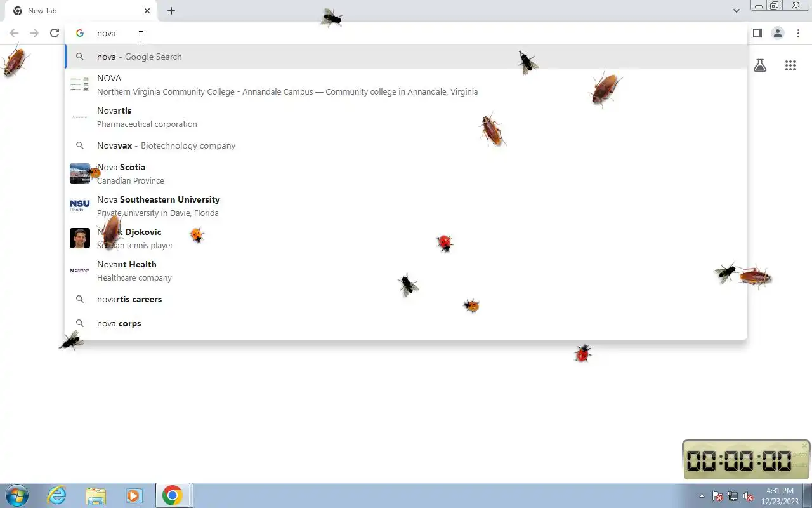Open the Search Labs flask icon
The width and height of the screenshot is (812, 508).
760,65
